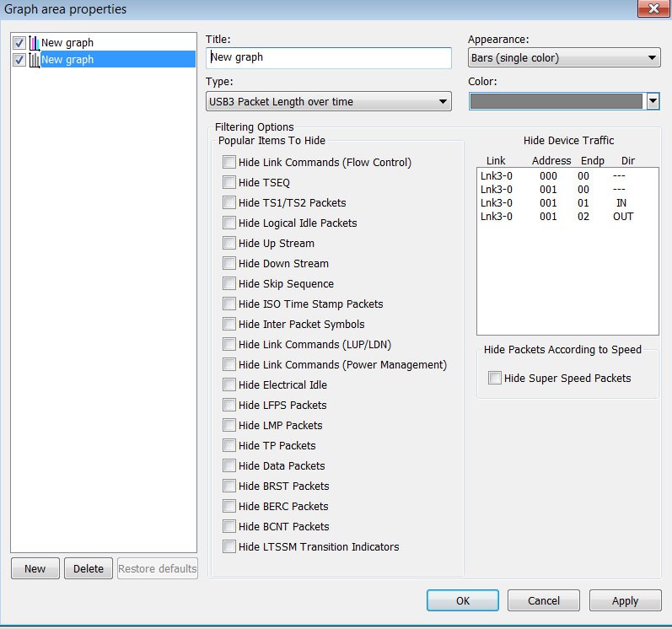The image size is (672, 629).
Task: Uncheck the highlighted New graph checkbox
Action: pyautogui.click(x=19, y=60)
